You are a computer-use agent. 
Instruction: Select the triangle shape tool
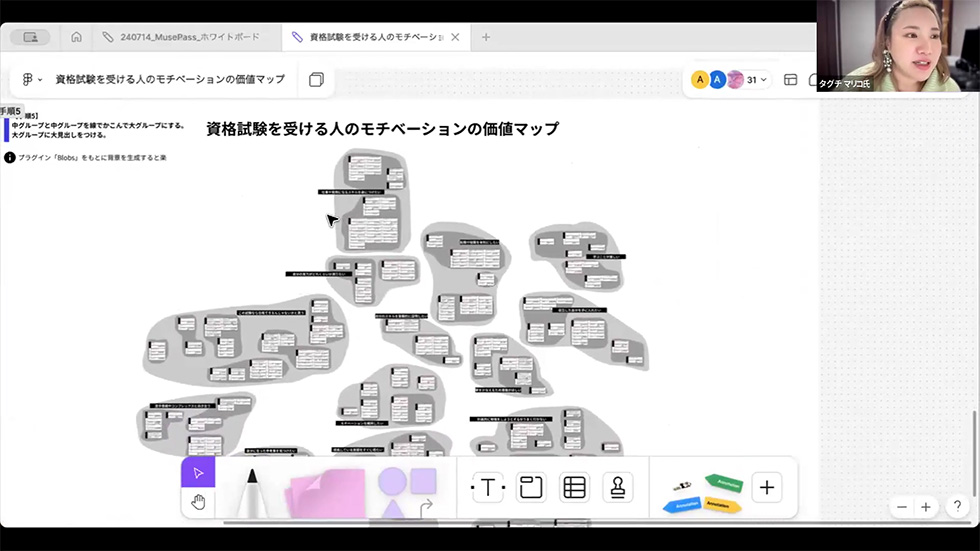[x=392, y=509]
